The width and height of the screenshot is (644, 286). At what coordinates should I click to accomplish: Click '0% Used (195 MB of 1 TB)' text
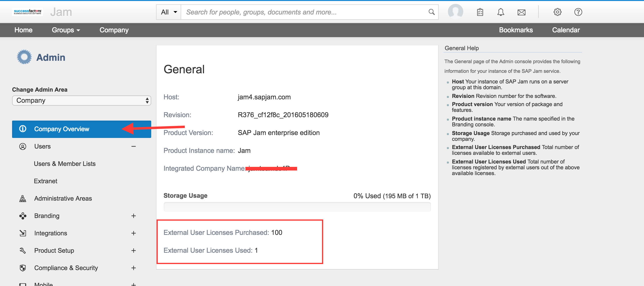tap(392, 196)
